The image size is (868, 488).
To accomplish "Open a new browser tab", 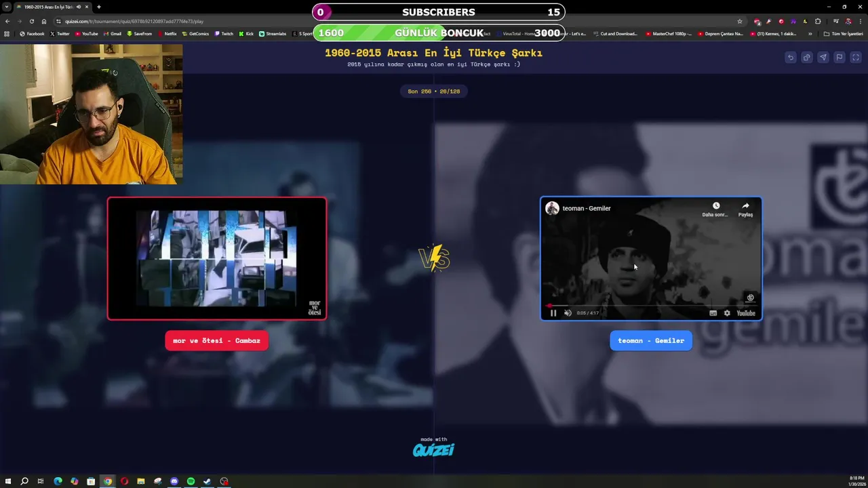I will click(x=99, y=7).
